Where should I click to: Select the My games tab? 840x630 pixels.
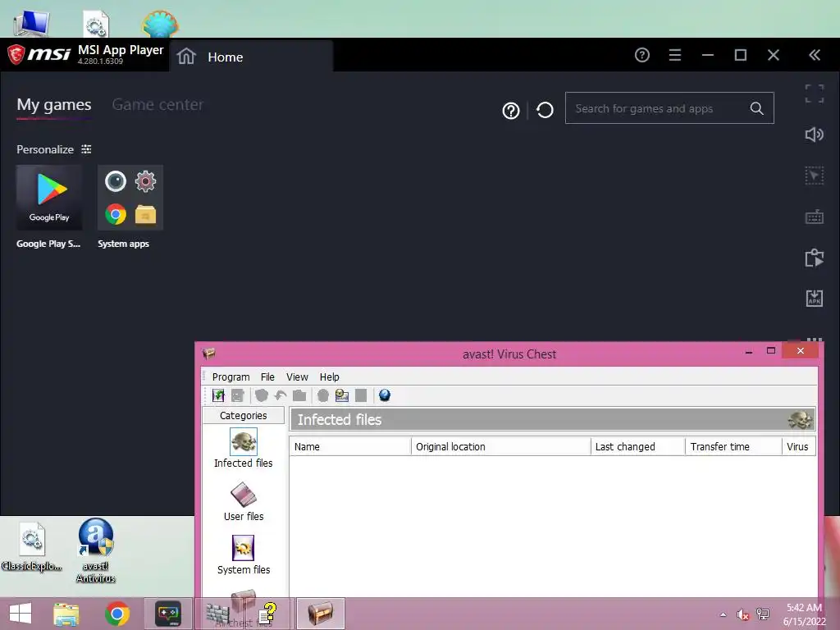(53, 104)
